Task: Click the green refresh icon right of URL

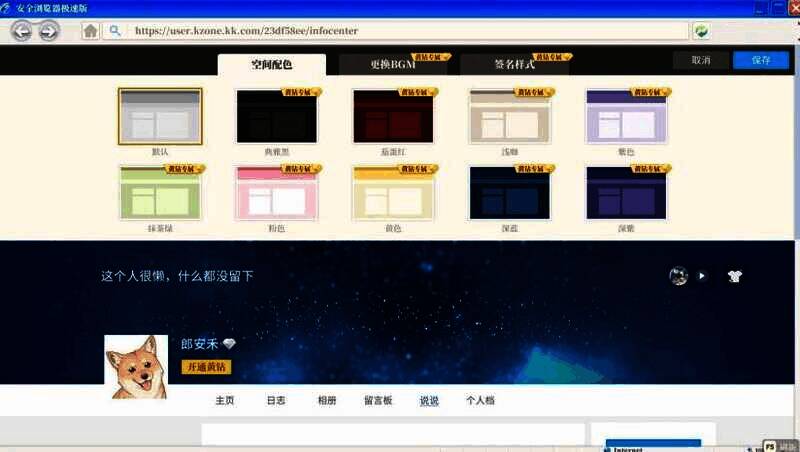Action: [703, 31]
